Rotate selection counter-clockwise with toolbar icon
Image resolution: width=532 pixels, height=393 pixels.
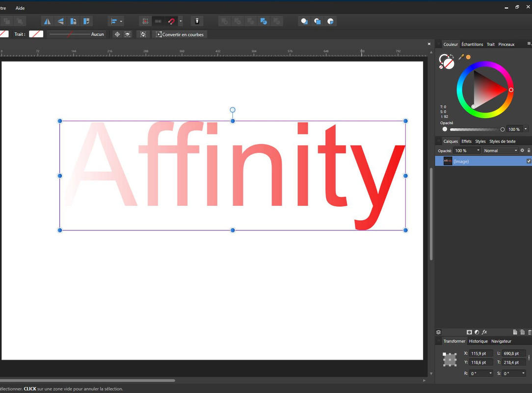tap(73, 22)
